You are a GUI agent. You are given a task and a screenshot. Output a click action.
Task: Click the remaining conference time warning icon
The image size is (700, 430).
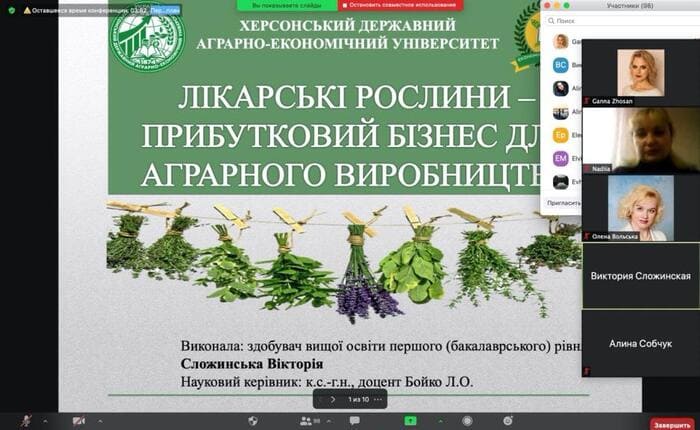(x=27, y=10)
